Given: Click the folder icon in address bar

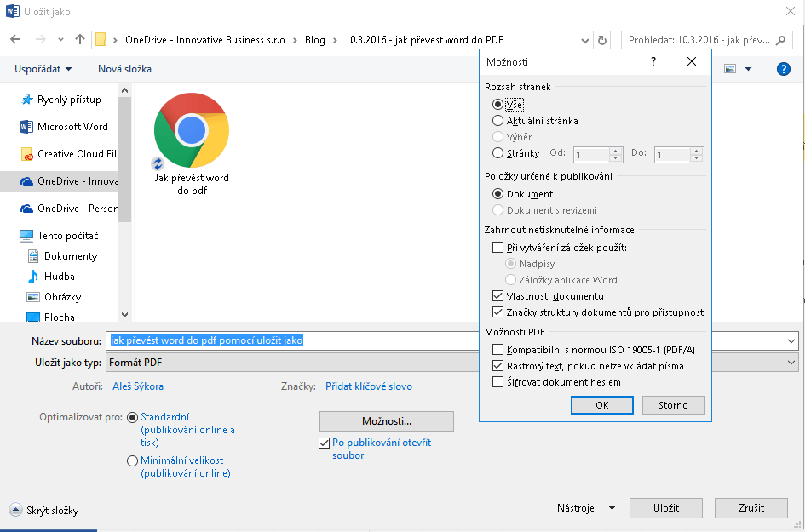Looking at the screenshot, I should (101, 39).
